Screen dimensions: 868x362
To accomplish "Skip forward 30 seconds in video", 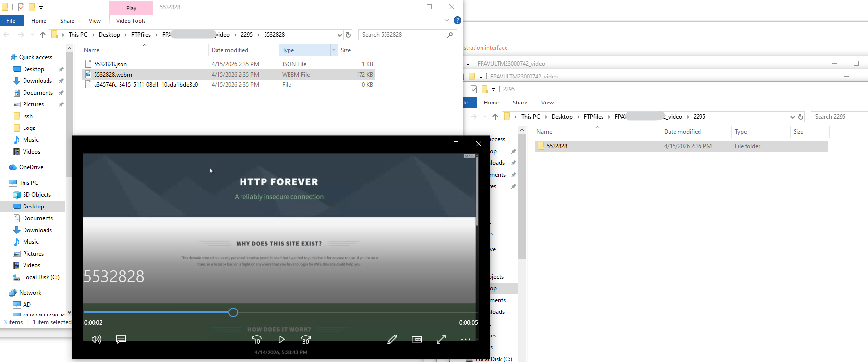I will coord(306,339).
